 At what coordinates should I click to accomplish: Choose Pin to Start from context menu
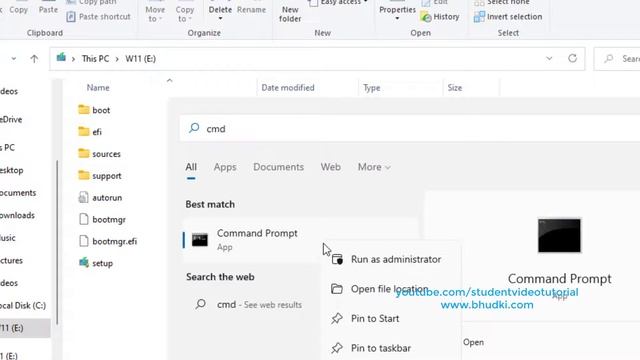coord(391,318)
